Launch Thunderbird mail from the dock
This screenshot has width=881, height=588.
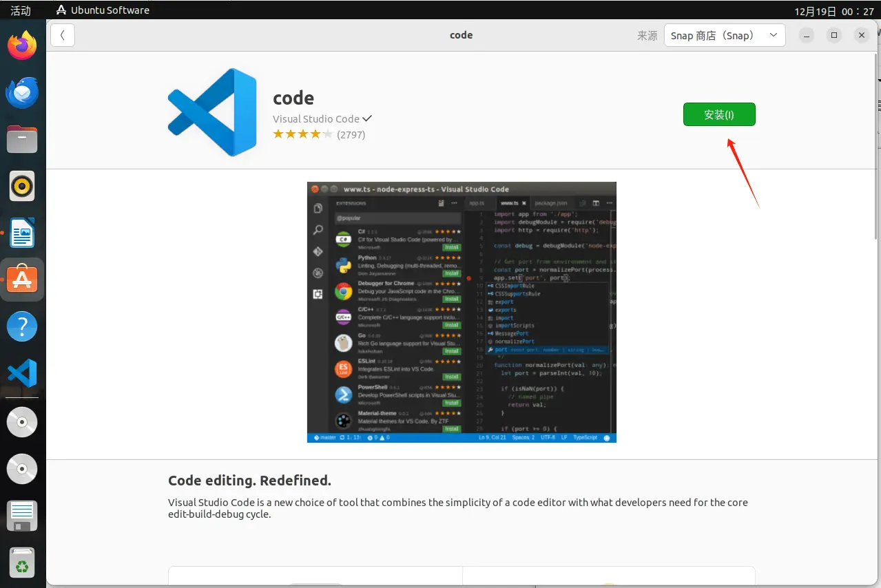[22, 93]
